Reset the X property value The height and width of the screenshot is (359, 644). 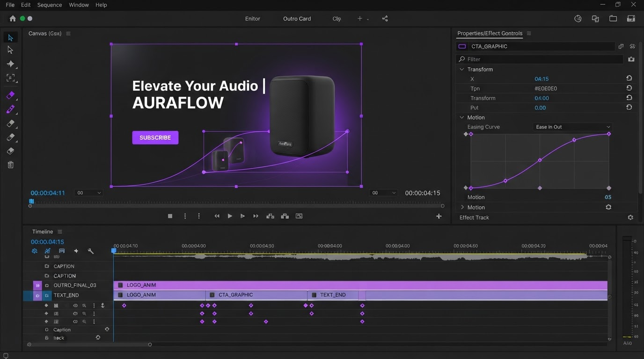(629, 79)
